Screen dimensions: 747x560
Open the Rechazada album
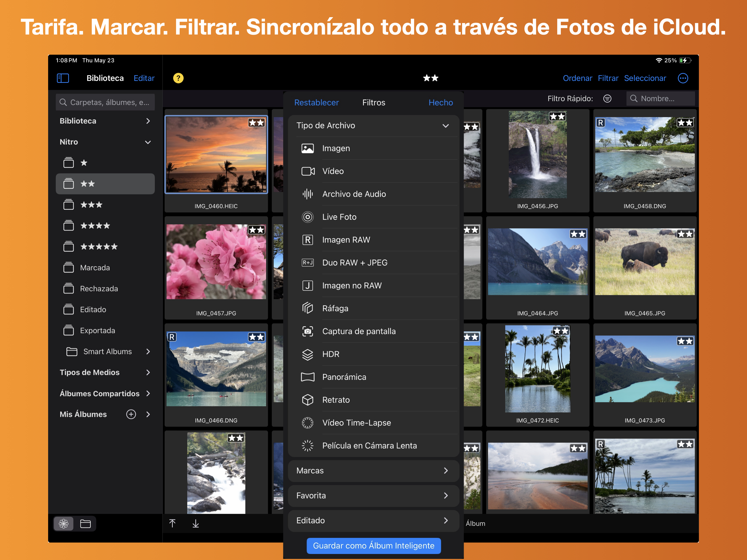tap(105, 289)
